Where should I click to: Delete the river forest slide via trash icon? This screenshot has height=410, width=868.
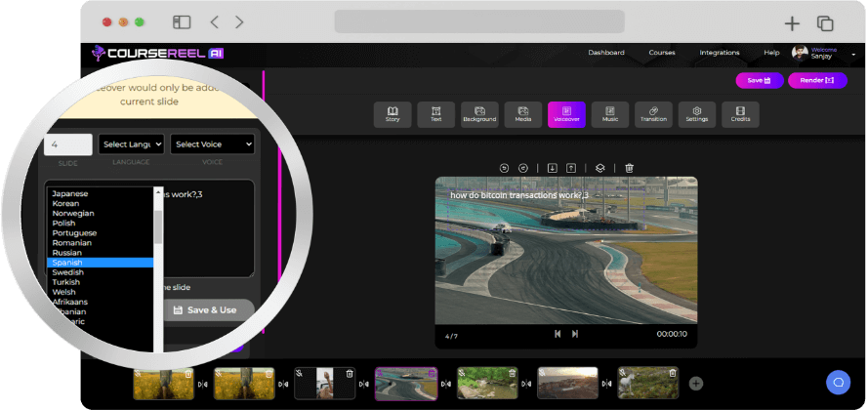pos(512,374)
